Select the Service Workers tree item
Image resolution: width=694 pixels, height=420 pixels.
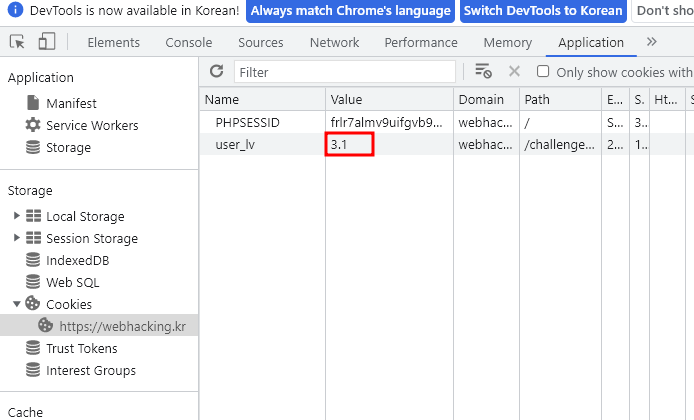[92, 125]
